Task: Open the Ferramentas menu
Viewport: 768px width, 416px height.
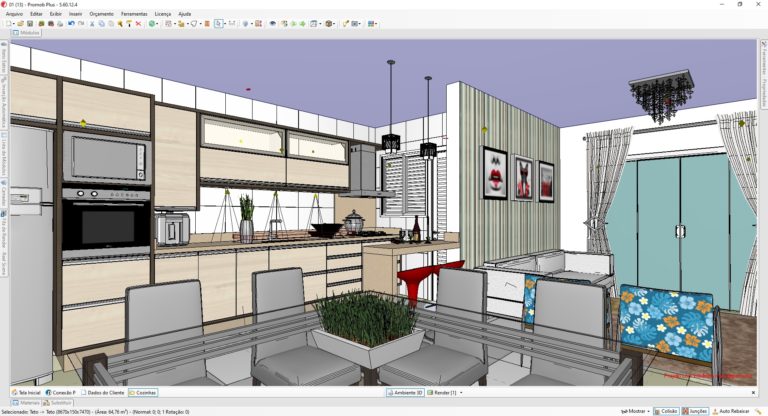Action: (x=134, y=14)
